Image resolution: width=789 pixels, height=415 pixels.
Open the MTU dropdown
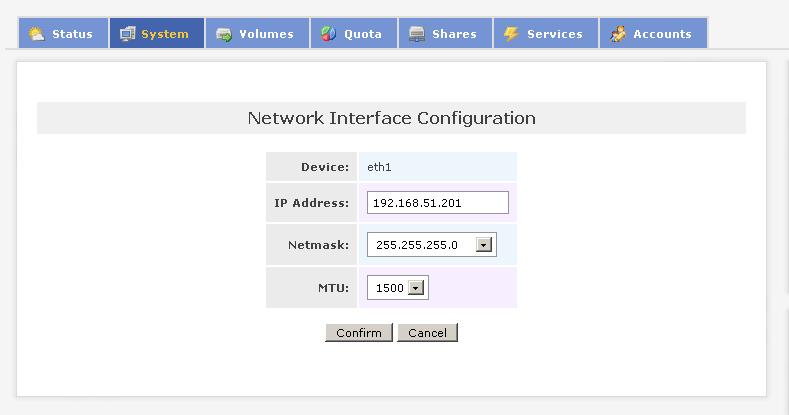click(x=416, y=288)
